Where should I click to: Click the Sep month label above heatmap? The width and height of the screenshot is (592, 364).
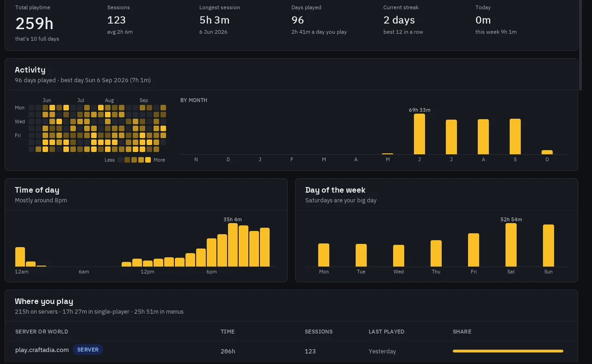click(144, 100)
